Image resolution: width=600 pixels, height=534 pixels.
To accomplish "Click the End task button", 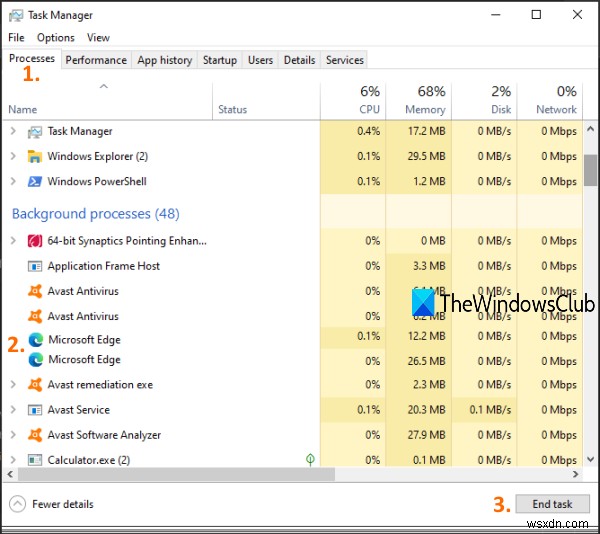I will pyautogui.click(x=552, y=504).
